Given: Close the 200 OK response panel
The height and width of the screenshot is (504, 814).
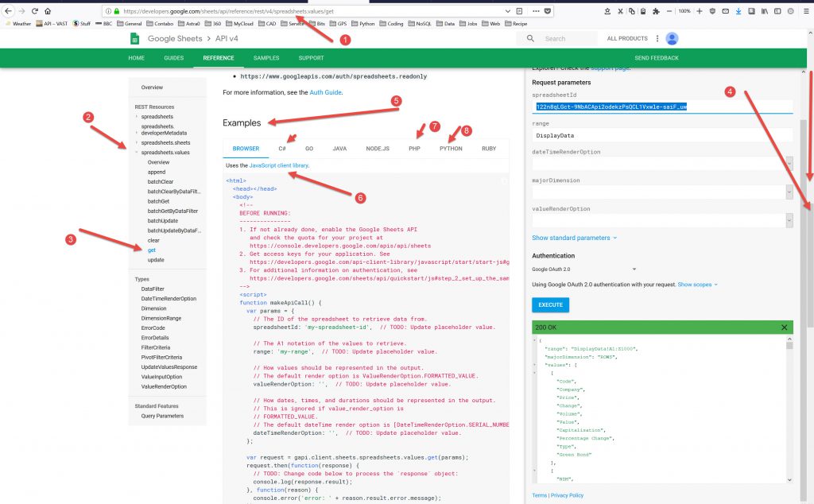Looking at the screenshot, I should click(x=784, y=327).
